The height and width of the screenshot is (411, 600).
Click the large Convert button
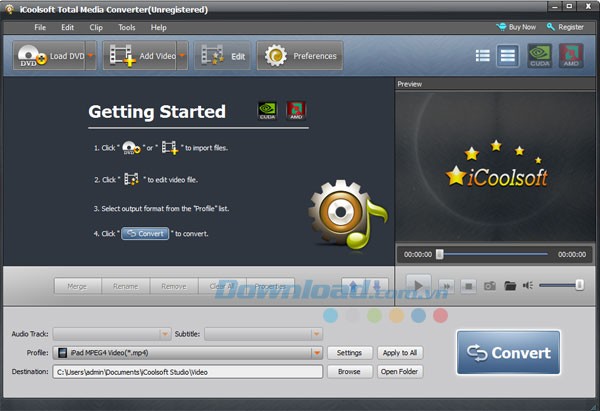[508, 352]
